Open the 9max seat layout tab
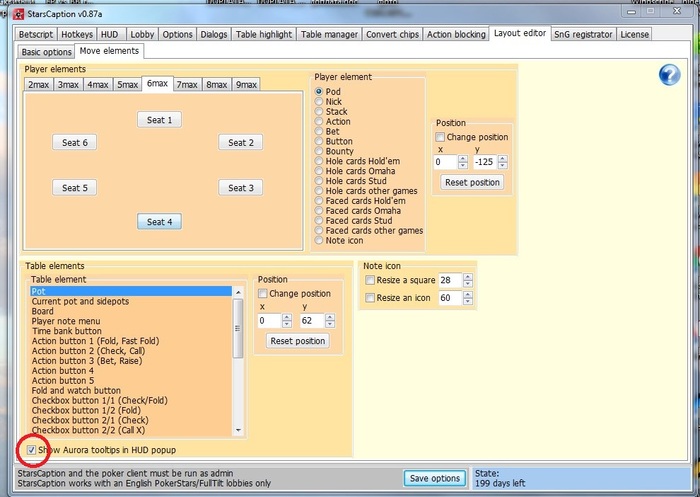The width and height of the screenshot is (700, 497). tap(247, 85)
